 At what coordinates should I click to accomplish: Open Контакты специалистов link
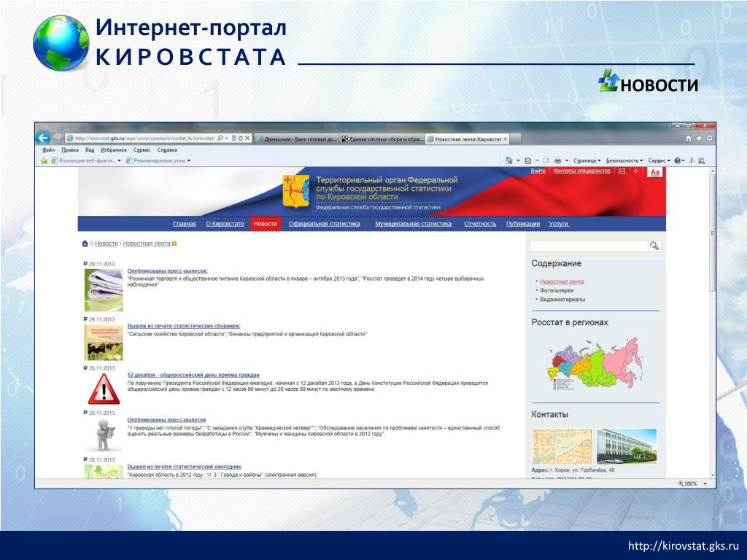point(581,171)
